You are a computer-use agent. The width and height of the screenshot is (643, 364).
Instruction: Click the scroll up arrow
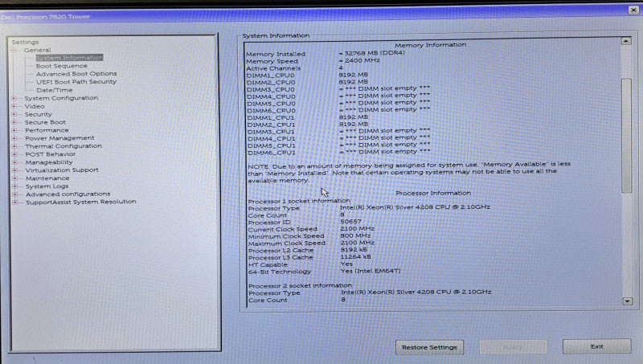point(626,41)
